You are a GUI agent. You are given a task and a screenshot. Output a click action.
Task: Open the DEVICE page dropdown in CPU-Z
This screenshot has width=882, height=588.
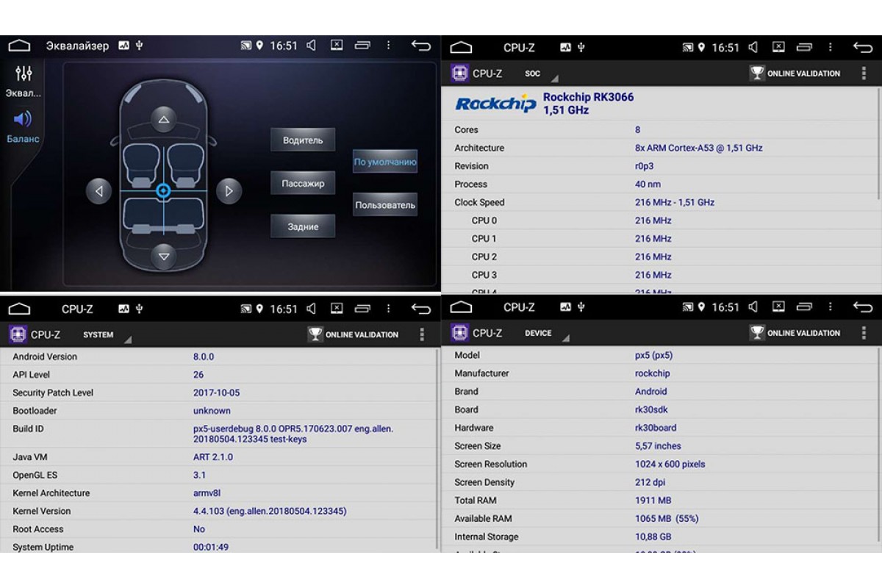[545, 334]
